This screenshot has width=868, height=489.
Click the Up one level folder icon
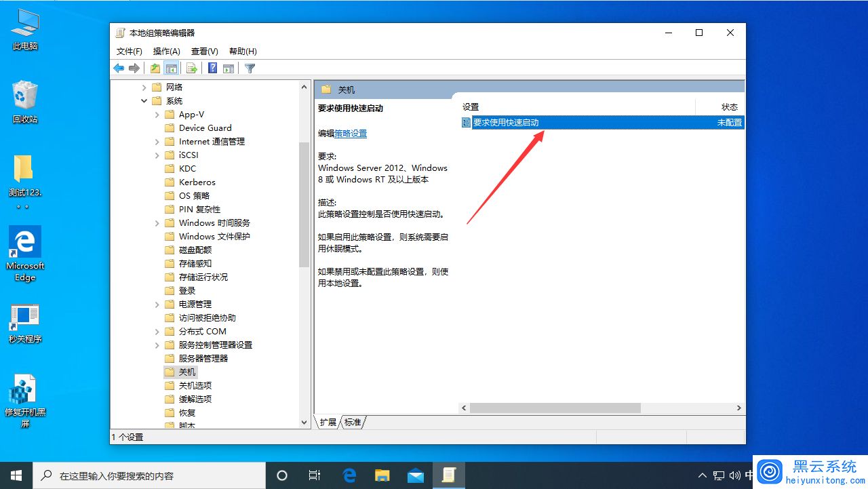point(155,68)
